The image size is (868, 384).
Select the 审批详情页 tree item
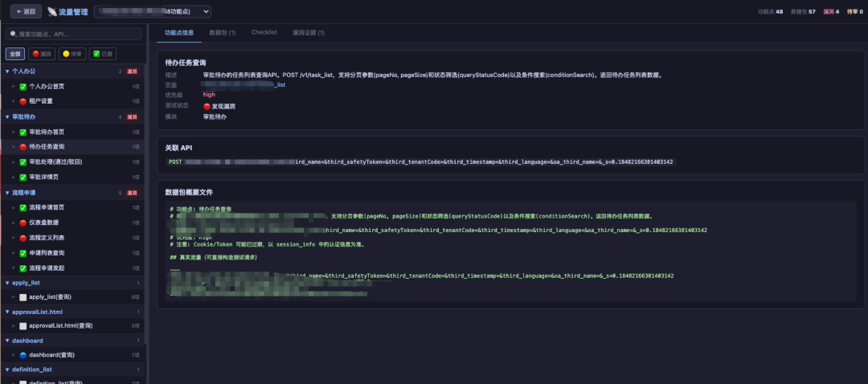(x=74, y=178)
